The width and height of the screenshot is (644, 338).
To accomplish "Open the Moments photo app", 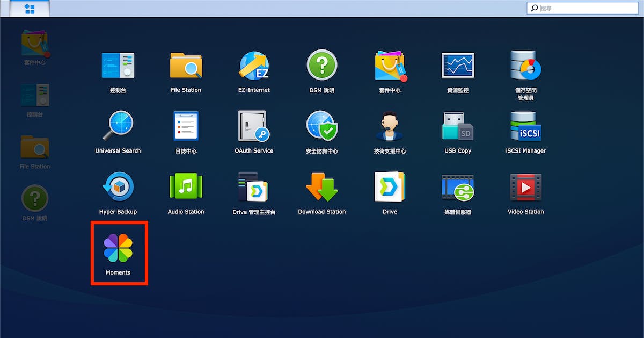I will [x=118, y=248].
